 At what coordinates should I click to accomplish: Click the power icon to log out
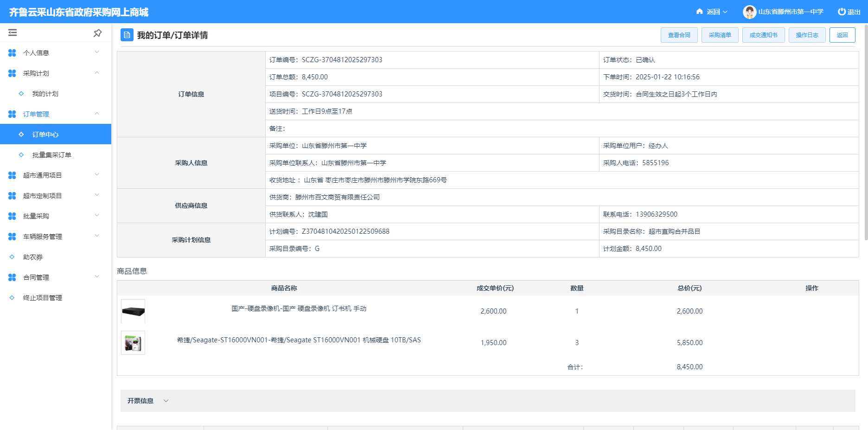842,12
